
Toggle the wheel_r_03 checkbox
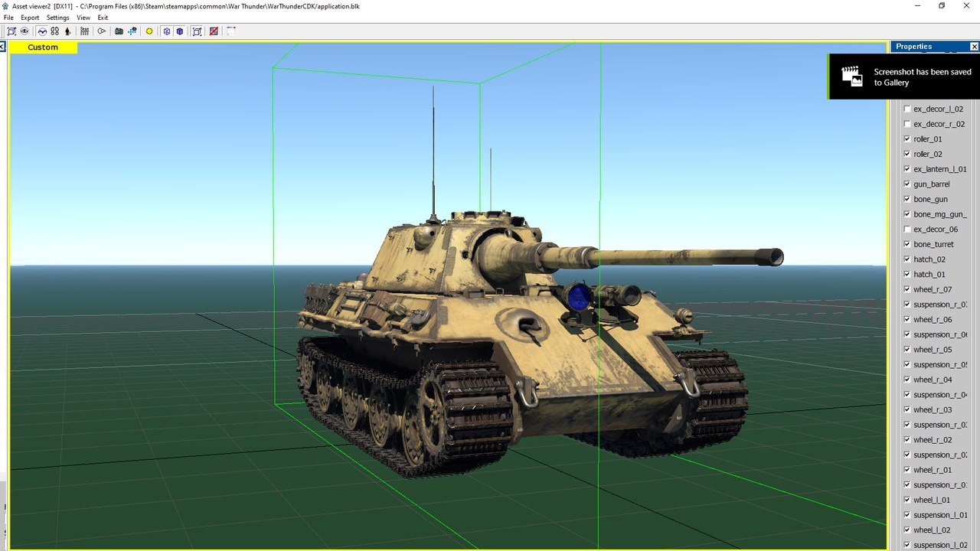click(x=907, y=410)
